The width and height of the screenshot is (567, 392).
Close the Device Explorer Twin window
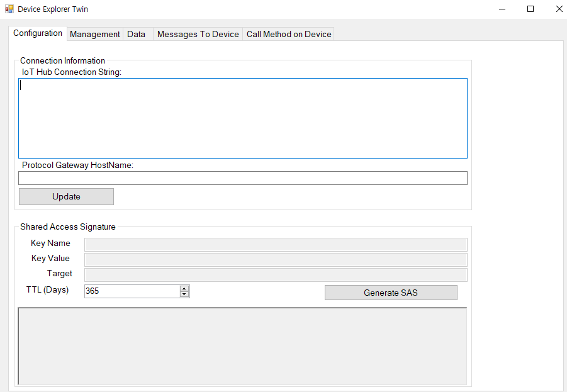point(559,9)
